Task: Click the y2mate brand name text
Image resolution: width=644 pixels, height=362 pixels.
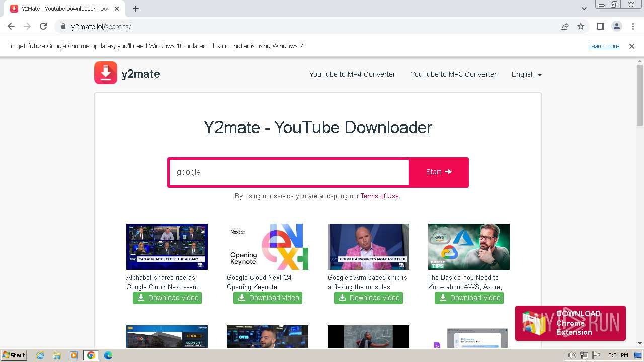Action: [x=141, y=74]
